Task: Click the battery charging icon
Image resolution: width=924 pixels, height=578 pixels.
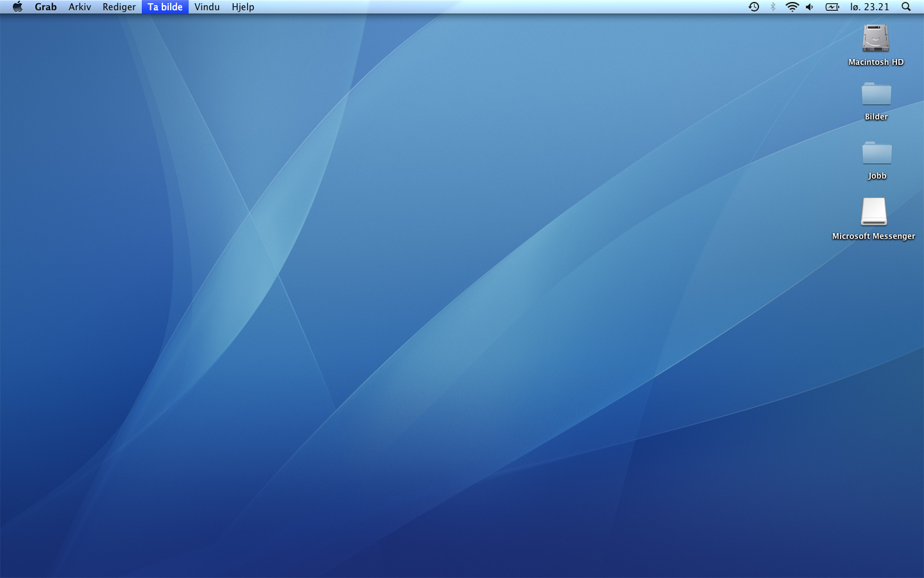Action: [x=832, y=7]
